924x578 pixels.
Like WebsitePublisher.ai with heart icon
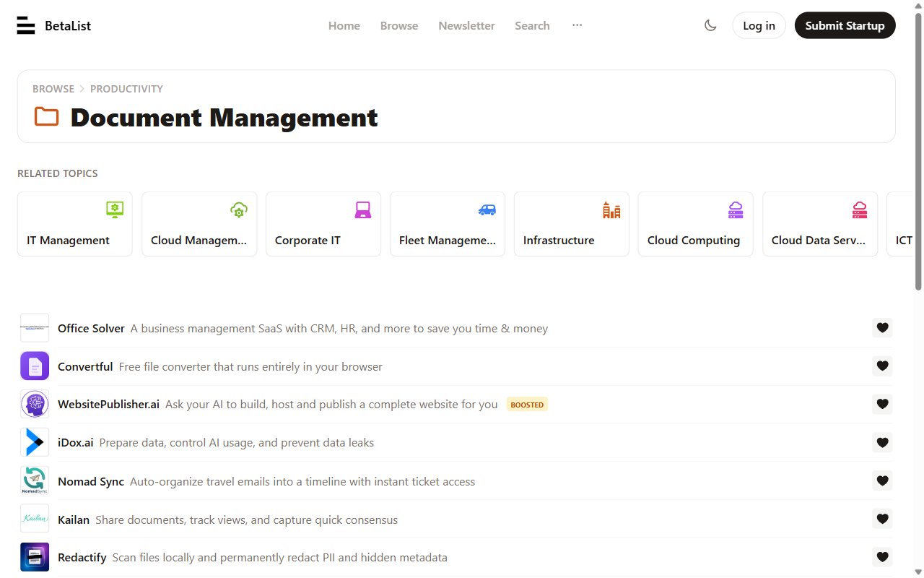882,404
